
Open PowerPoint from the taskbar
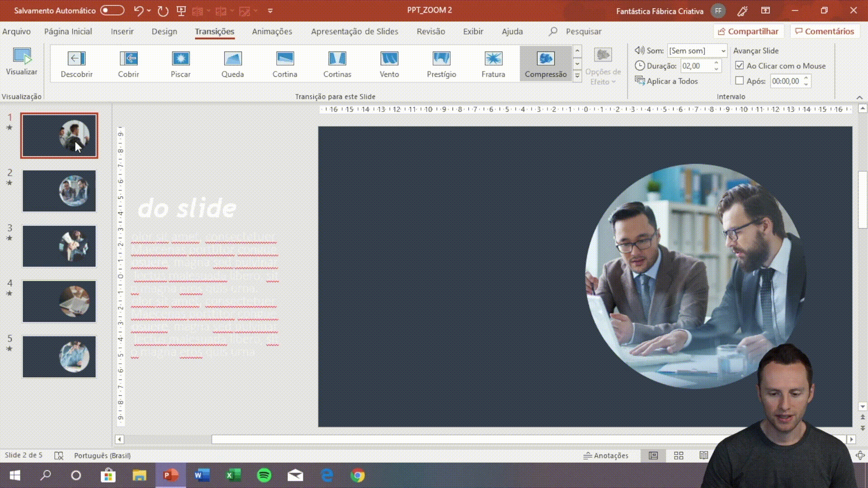point(170,475)
